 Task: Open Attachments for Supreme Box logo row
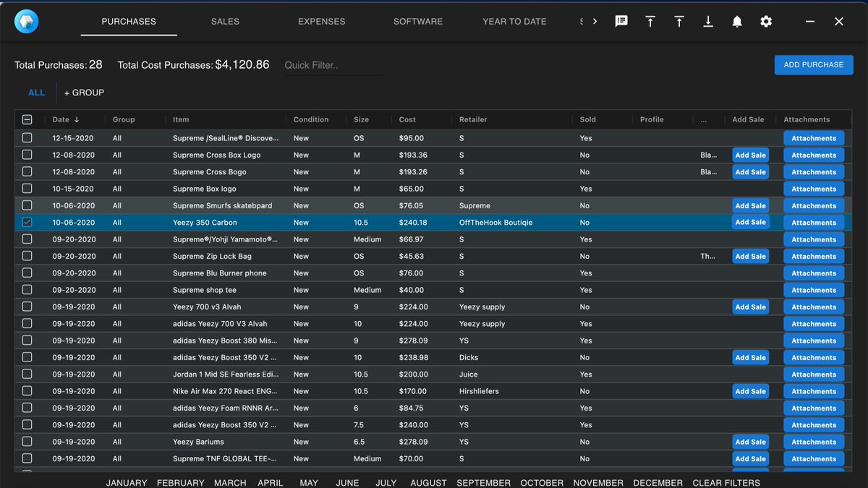[x=814, y=189]
